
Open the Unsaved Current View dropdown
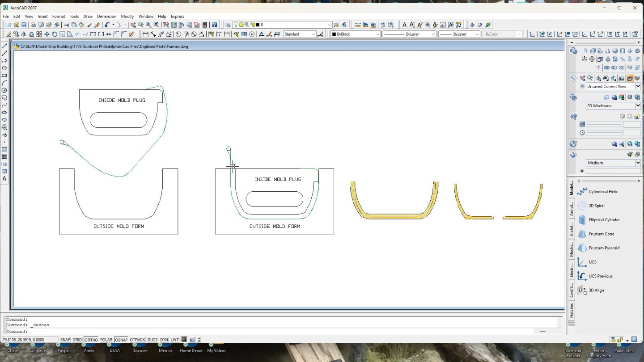click(x=613, y=86)
